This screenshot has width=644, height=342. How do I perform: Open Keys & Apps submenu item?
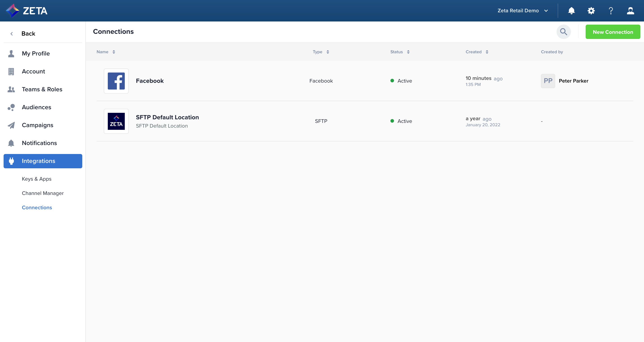(x=36, y=179)
